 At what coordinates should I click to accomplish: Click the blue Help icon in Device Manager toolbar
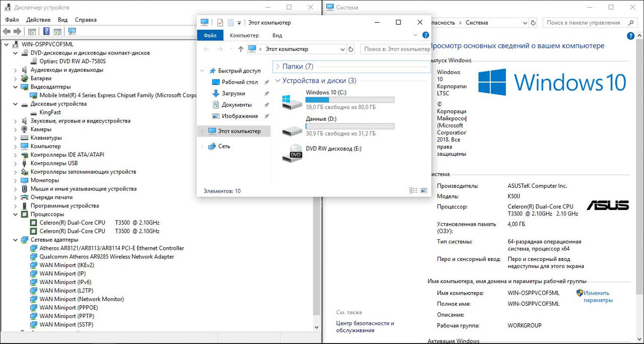coord(46,31)
